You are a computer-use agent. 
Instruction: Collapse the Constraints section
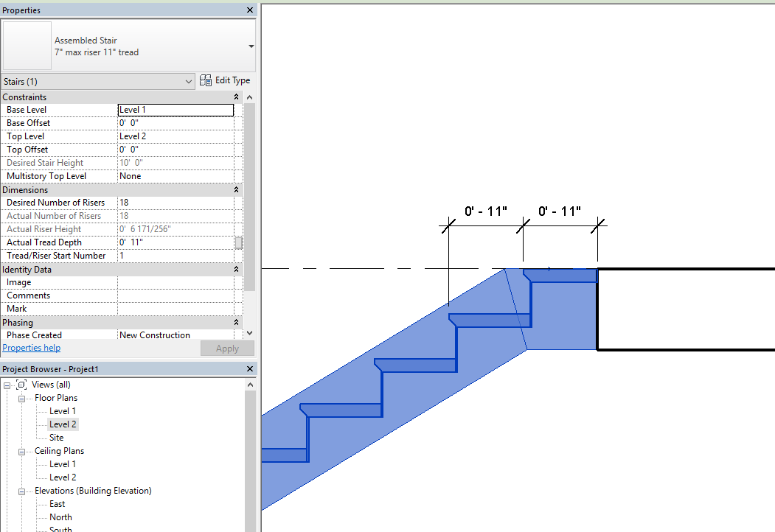236,97
